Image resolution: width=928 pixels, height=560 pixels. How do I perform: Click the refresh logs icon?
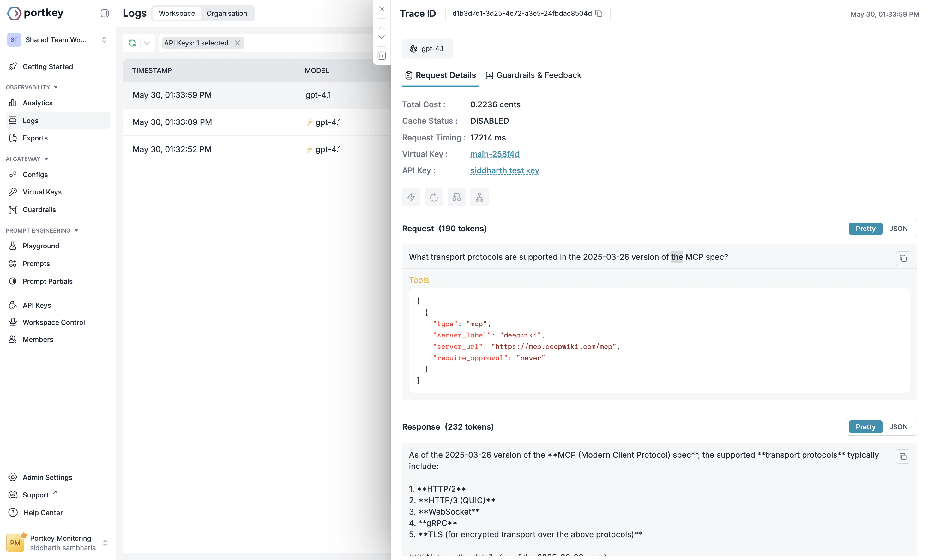point(132,43)
